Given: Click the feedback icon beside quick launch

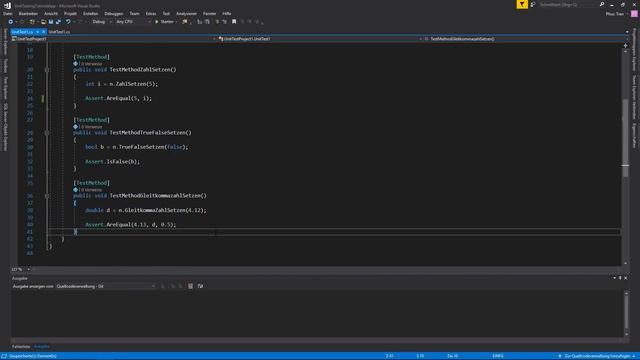Looking at the screenshot, I should [x=533, y=4].
